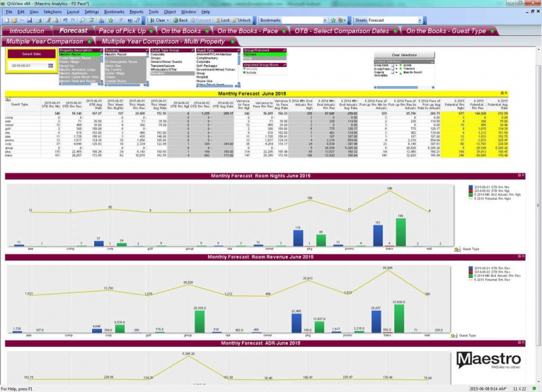
Task: Click blue 2015-06-01 OTB Rm Nts legend swatch
Action: click(470, 187)
